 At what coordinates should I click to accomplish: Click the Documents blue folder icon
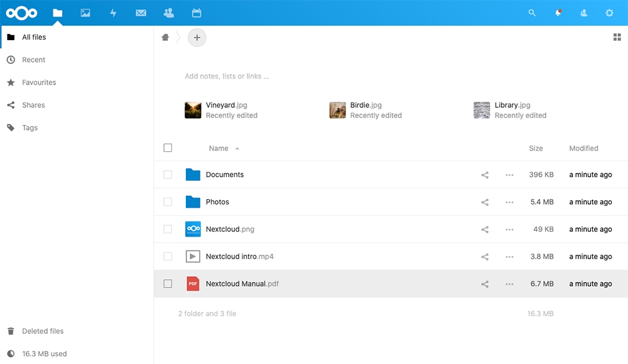pyautogui.click(x=193, y=174)
